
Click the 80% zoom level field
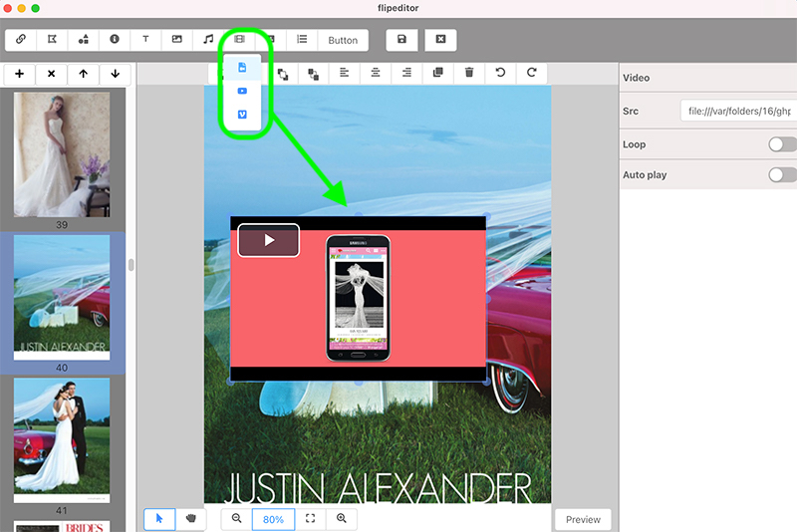click(273, 519)
